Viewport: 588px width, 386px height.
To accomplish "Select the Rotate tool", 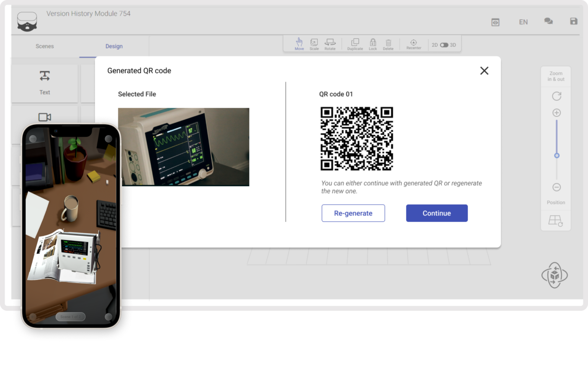I will click(330, 44).
